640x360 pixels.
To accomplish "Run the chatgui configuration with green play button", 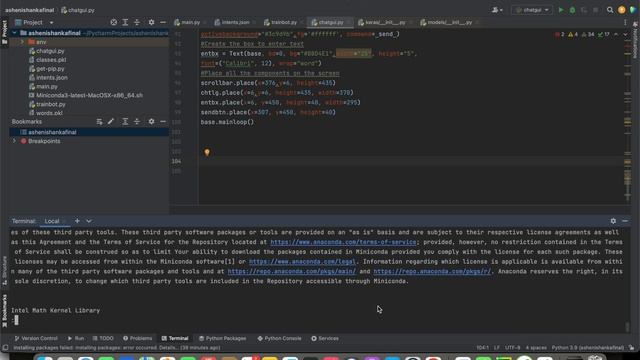I will click(561, 10).
